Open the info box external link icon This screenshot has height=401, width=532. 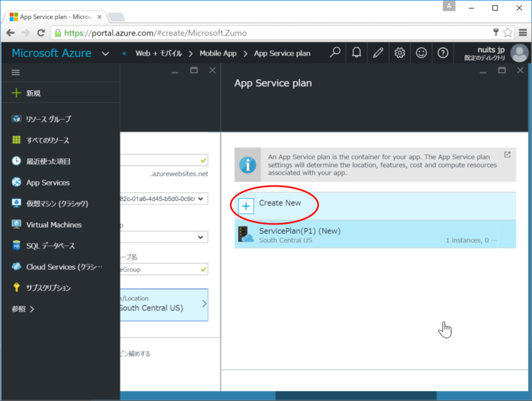pos(507,155)
